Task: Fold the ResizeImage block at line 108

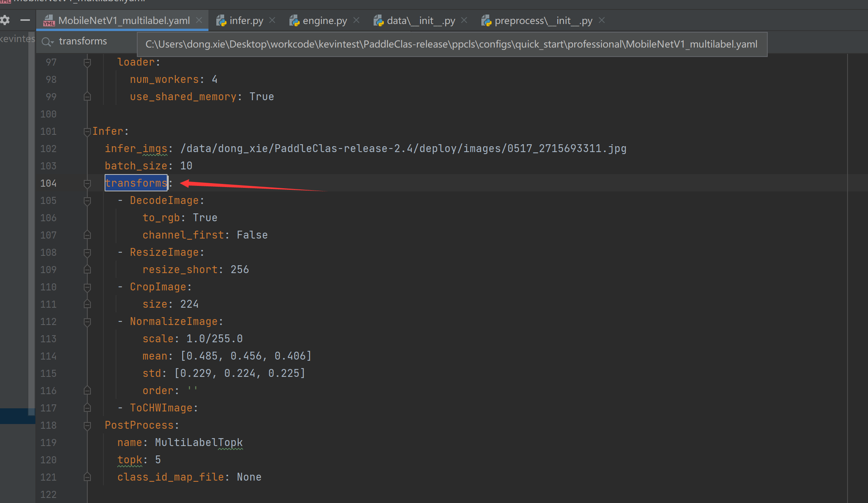Action: [x=87, y=253]
